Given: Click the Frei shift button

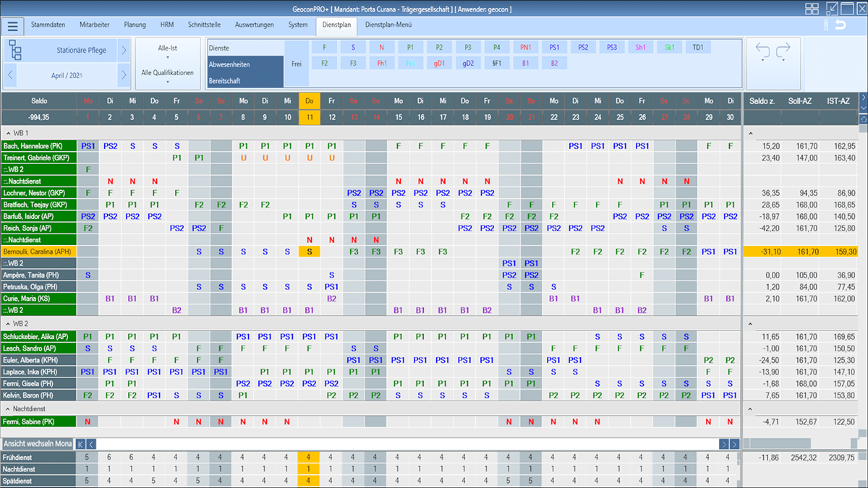Looking at the screenshot, I should (296, 64).
